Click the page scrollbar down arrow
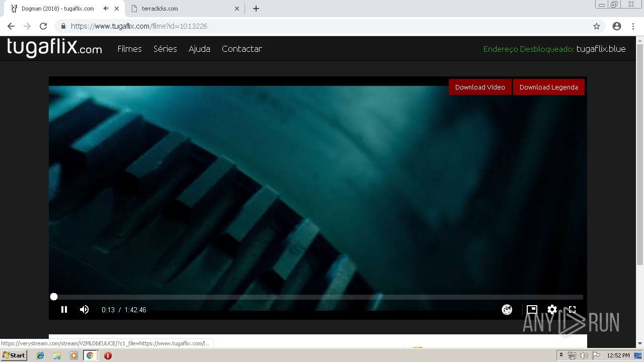Viewport: 644px width, 362px height. (640, 344)
